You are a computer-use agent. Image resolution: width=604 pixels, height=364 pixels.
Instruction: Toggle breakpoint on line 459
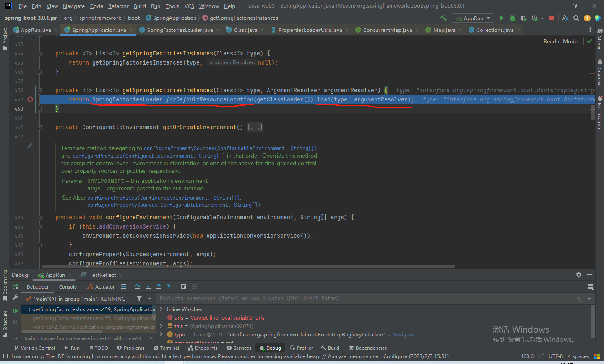coord(30,99)
